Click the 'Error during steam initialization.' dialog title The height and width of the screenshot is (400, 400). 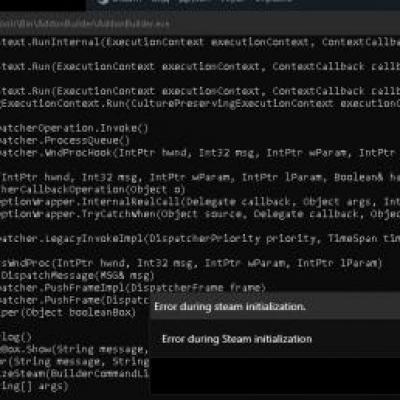pyautogui.click(x=230, y=307)
